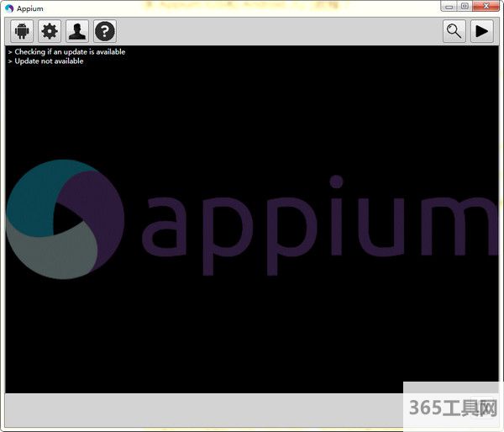Launch the Inspector with magnifier icon
Screen dimensions: 504x432
point(454,32)
